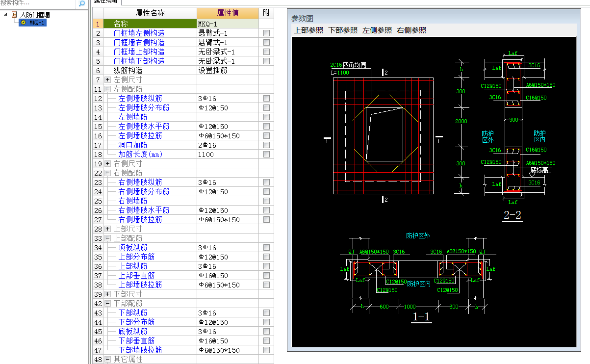Select the 下部垂直筋 property name
This screenshot has height=364, width=590.
coord(136,340)
